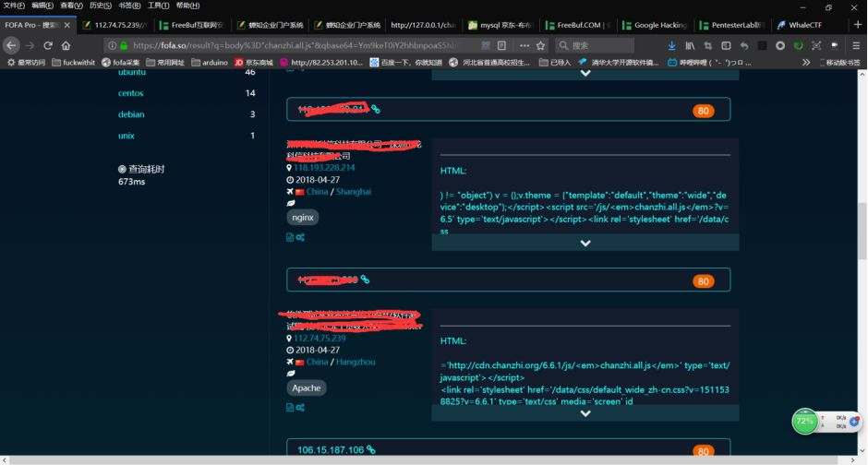Click share nodes icon under Apache tag
This screenshot has width=868, height=465.
tap(300, 408)
